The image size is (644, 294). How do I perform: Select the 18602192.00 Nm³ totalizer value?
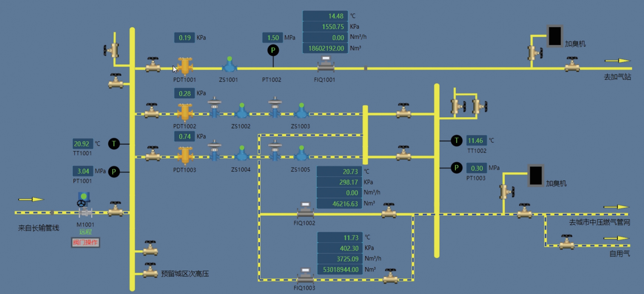[325, 48]
